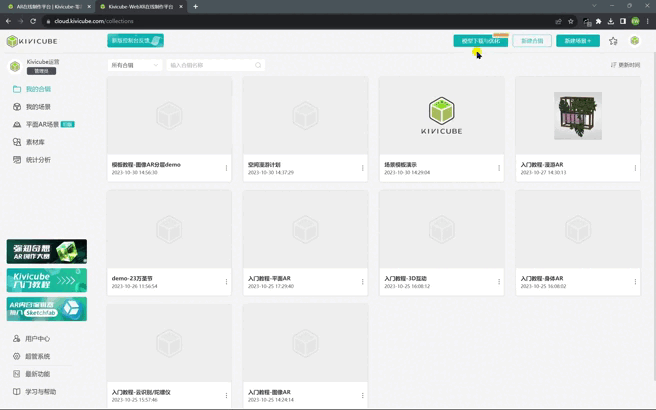The image size is (656, 410).
Task: Click the star favorites icon in Kivicube header
Action: [613, 41]
